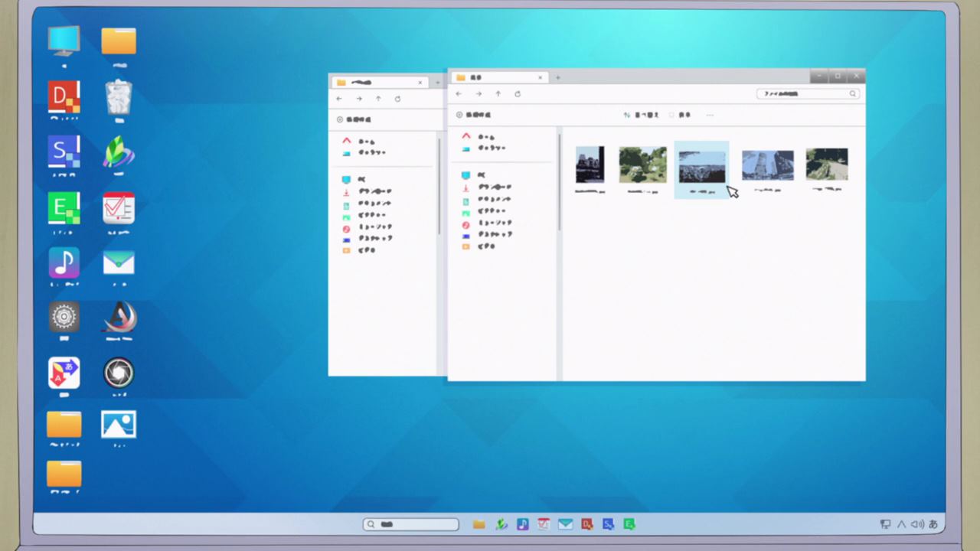Open the translate app icon on desktop
Viewport: 980px width, 551px height.
64,373
